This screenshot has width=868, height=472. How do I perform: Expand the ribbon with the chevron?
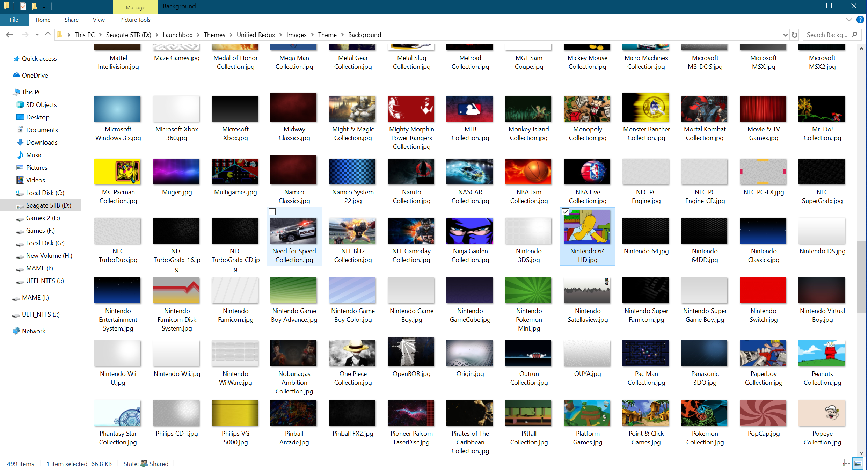coord(849,20)
